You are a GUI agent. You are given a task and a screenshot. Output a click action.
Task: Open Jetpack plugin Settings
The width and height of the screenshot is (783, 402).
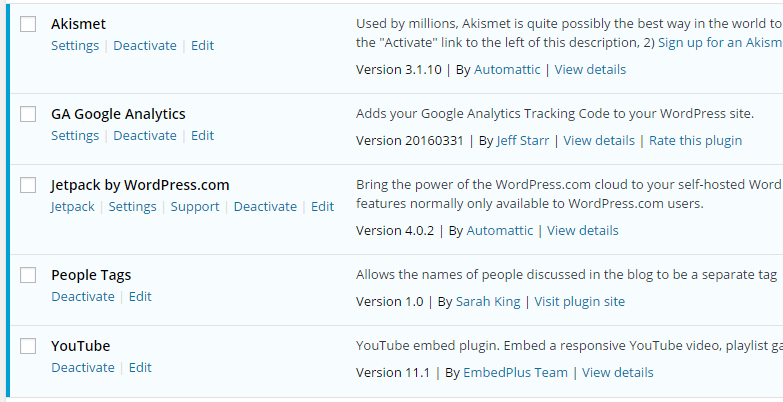coord(132,207)
